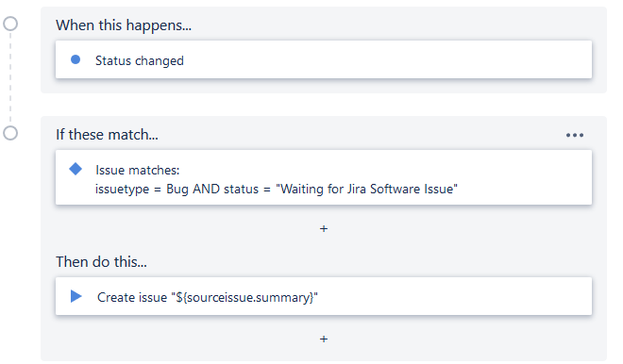Image resolution: width=623 pixels, height=364 pixels.
Task: Click the blue circle trigger icon
Action: click(x=76, y=59)
